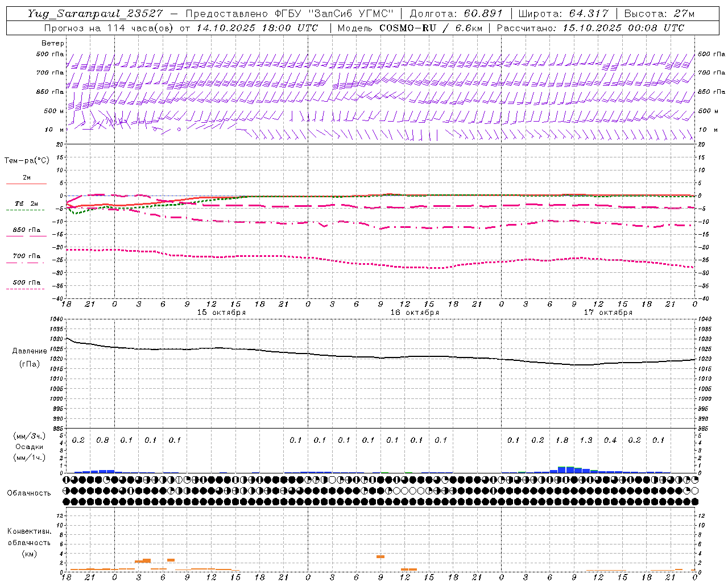
Task: Click the (км) unit under convective cloudiness
Action: click(x=29, y=554)
